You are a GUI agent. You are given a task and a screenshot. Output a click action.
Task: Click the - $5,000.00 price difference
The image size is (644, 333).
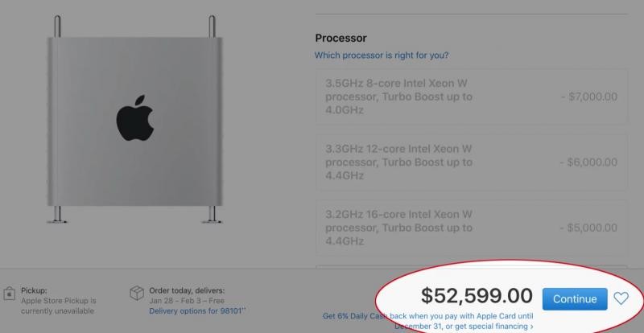(x=588, y=228)
